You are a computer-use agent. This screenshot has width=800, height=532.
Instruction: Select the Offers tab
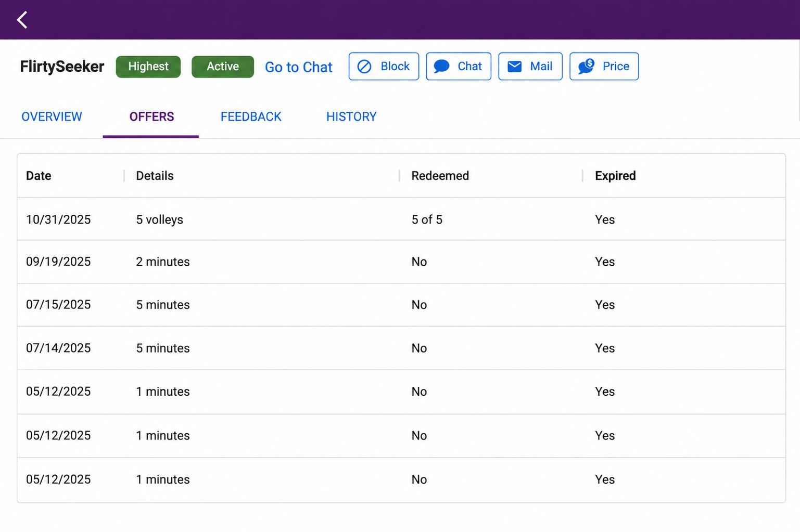[x=151, y=116]
